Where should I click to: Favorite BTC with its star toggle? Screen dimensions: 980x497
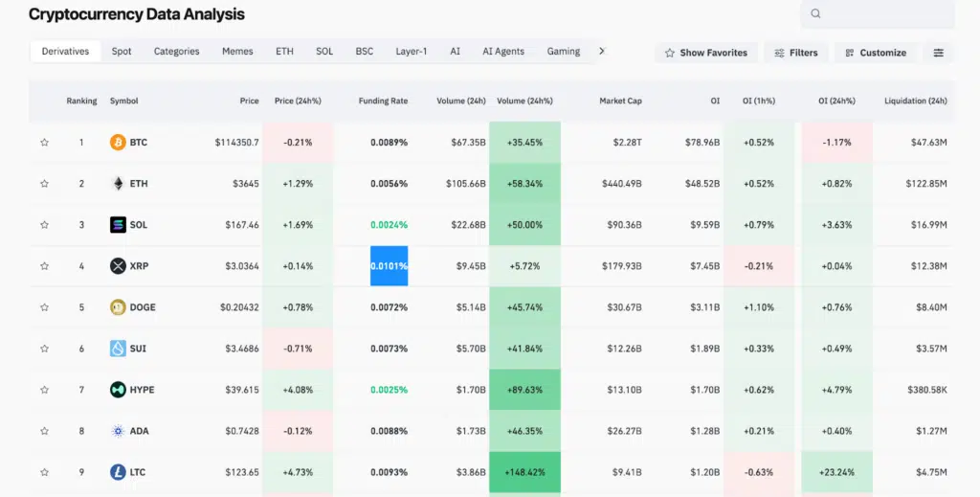[x=44, y=143]
